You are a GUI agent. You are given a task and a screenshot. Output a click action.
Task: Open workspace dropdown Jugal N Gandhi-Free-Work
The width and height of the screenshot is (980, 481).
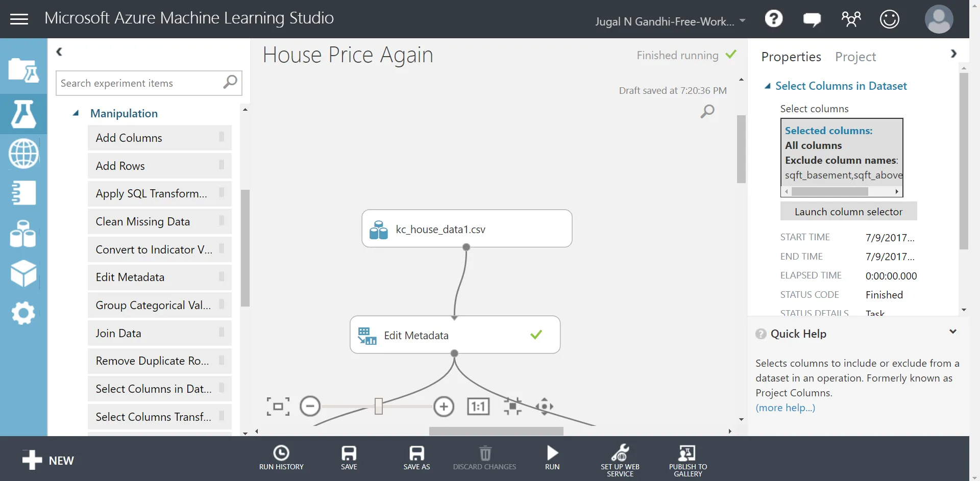(x=670, y=21)
